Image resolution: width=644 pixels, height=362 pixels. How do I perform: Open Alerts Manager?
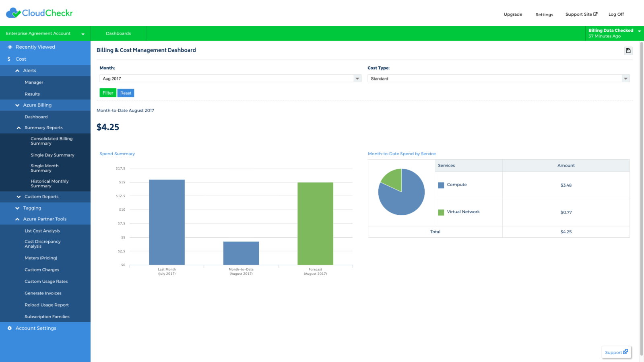[34, 82]
